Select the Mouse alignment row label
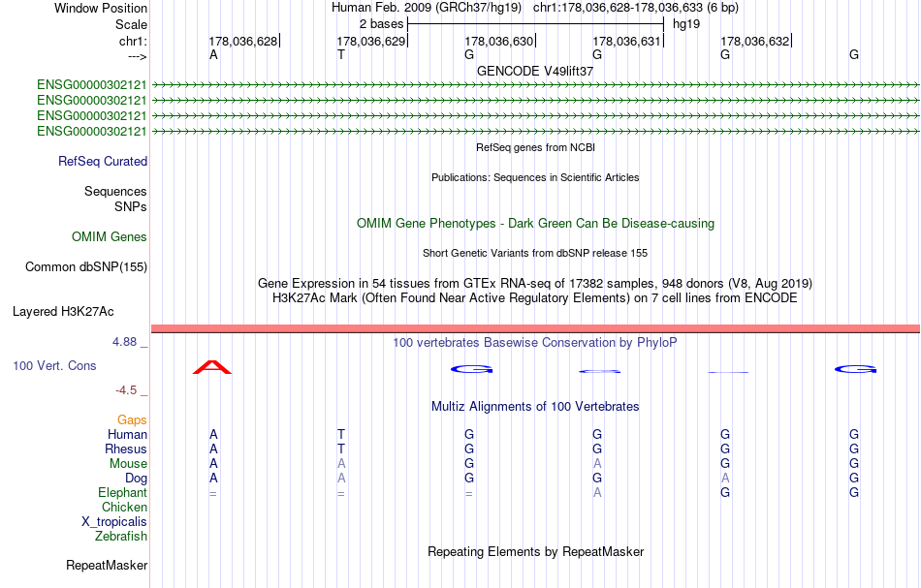This screenshot has width=921, height=588. click(128, 464)
